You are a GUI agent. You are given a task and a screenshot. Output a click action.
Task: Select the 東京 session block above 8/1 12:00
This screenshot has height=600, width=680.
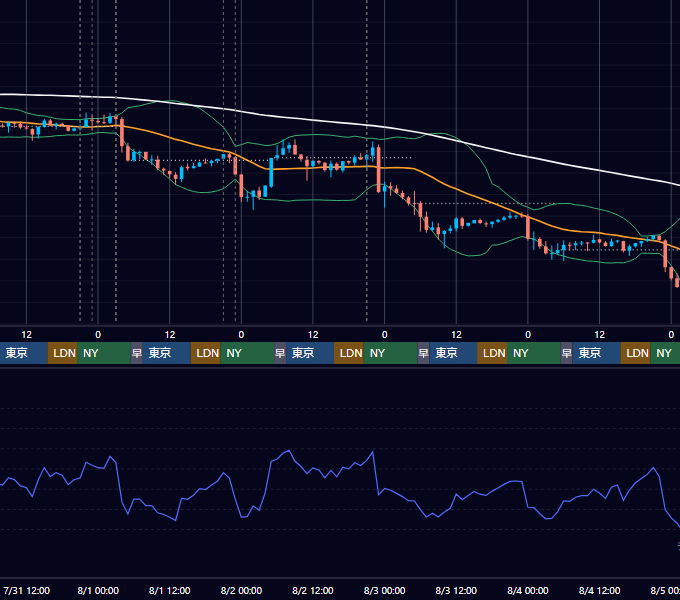point(167,353)
